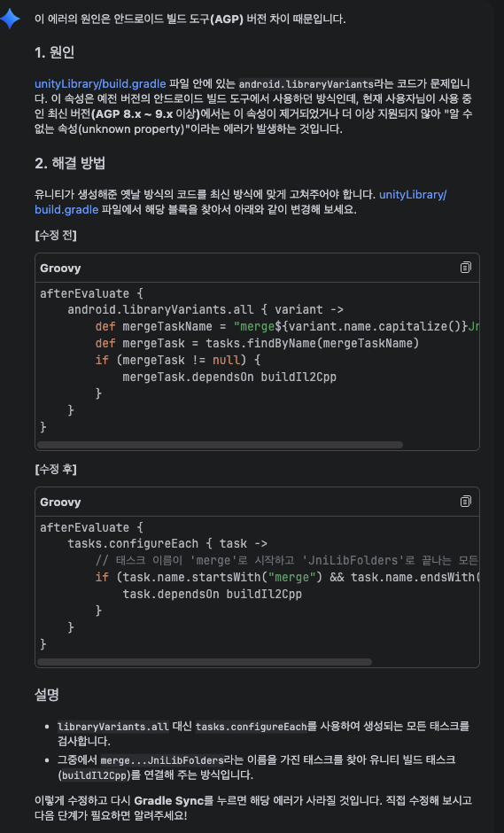Click the Gemini sparkle icon beside the response
The image size is (504, 833).
point(10,19)
